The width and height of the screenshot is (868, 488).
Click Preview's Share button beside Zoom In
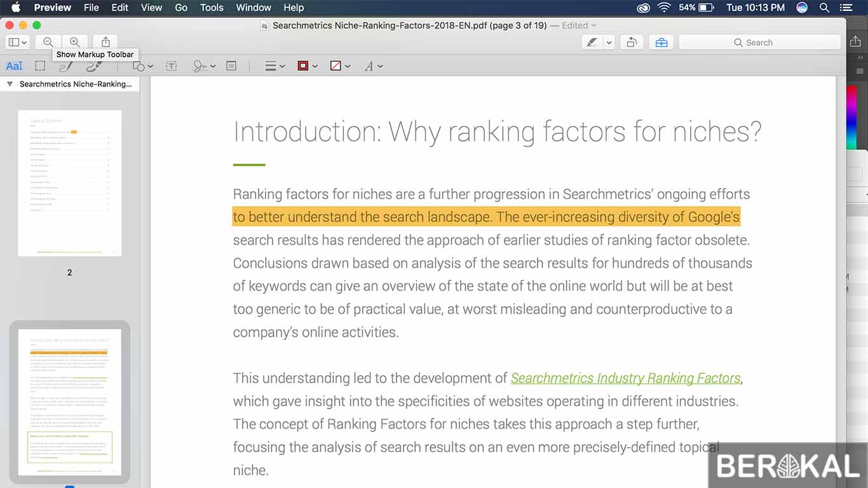tap(105, 43)
